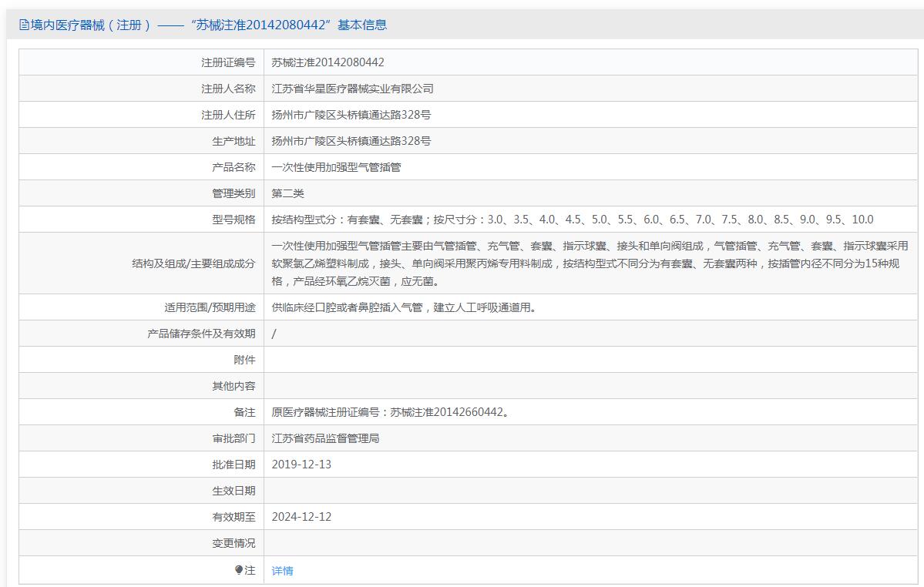Click the 产品名称 label
Screen dimensions: 924x587
[x=234, y=167]
